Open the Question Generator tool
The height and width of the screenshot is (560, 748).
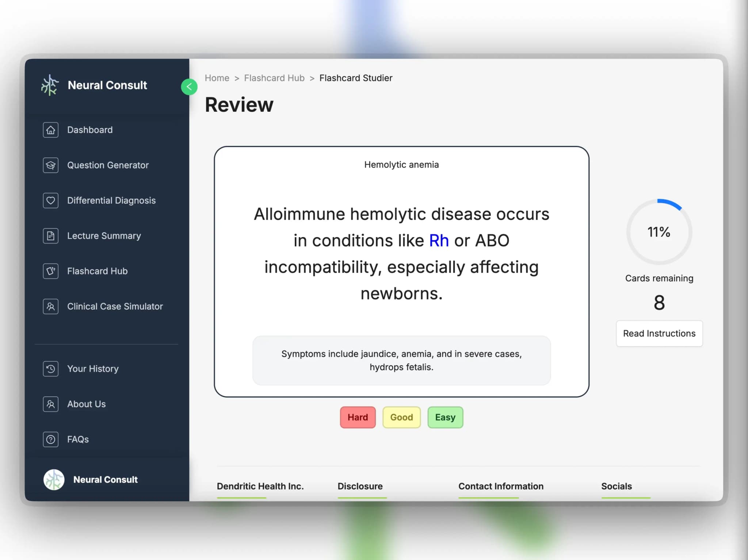click(108, 165)
